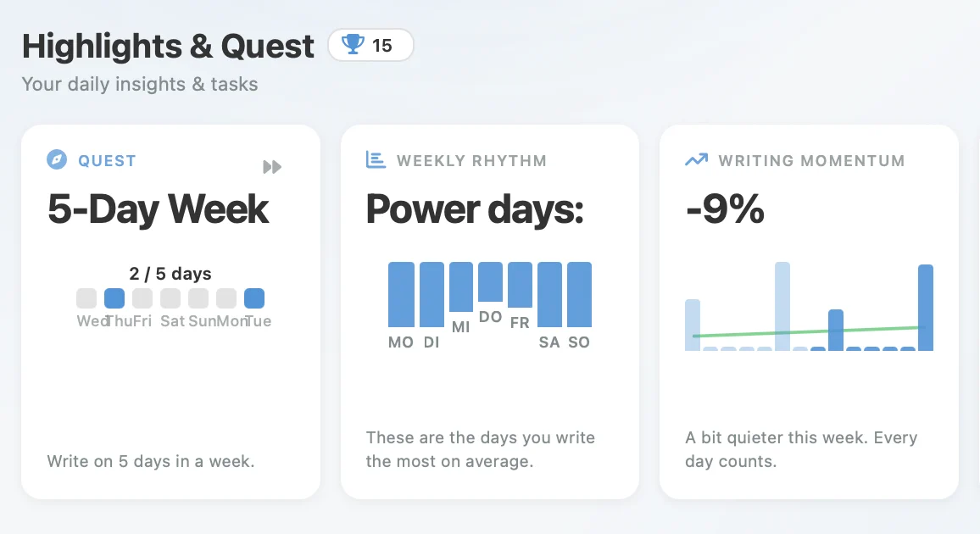
Task: Click the tallest light blue momentum bar
Action: (x=781, y=305)
